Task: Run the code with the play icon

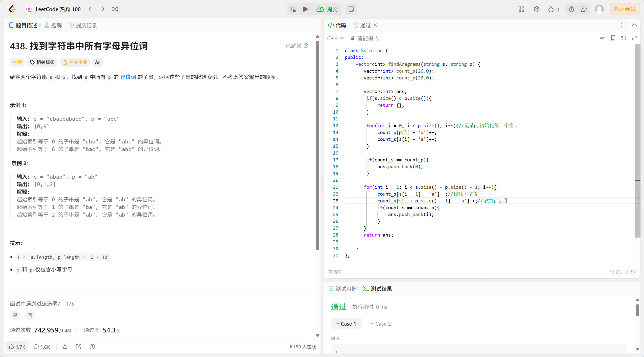Action: coord(305,9)
